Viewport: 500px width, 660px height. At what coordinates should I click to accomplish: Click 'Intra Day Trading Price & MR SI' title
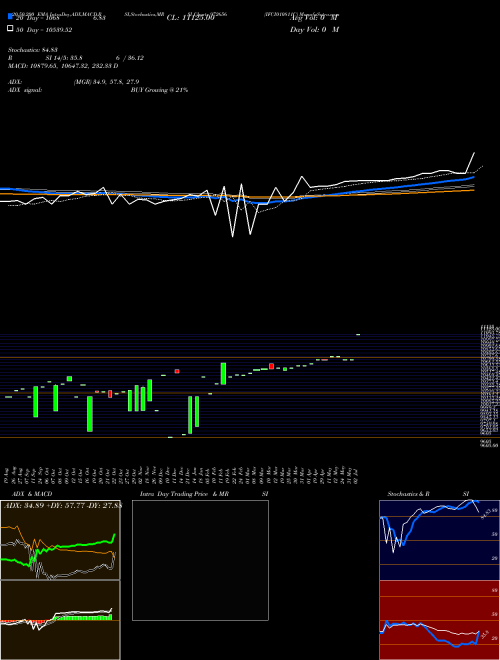coord(204,494)
